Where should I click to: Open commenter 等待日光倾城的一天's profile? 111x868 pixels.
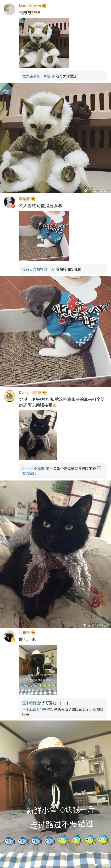(x=38, y=269)
